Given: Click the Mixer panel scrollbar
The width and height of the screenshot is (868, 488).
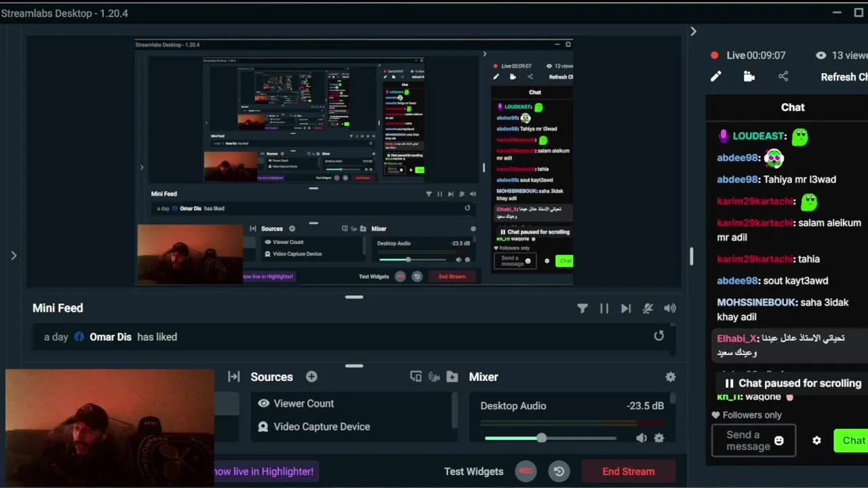Looking at the screenshot, I should [x=673, y=399].
